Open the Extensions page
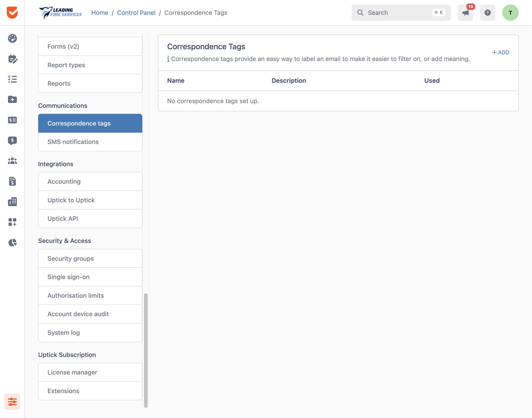The image size is (532, 418). tap(90, 391)
